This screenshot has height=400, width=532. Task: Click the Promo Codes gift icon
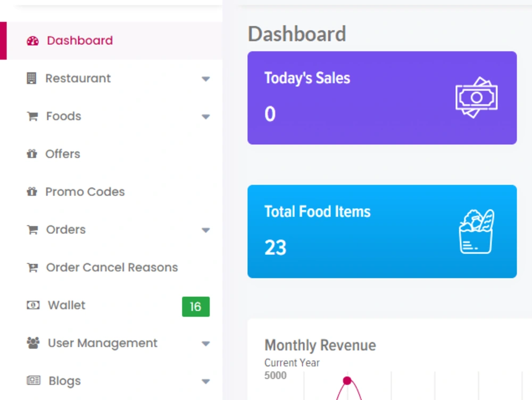(x=32, y=192)
